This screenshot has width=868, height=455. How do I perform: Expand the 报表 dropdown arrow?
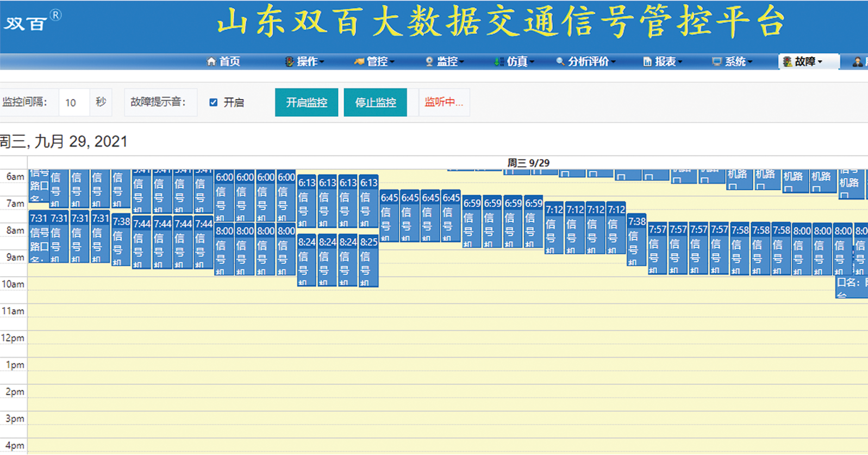point(679,62)
